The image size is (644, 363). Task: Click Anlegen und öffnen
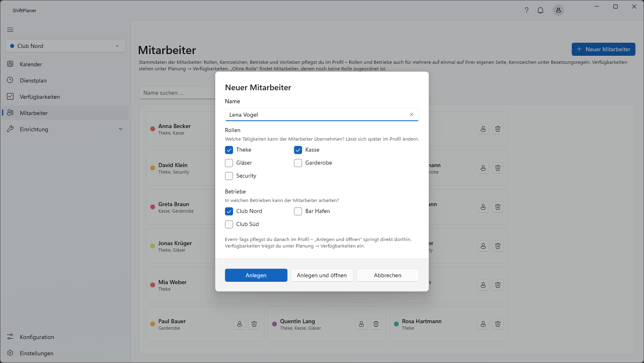tap(322, 275)
